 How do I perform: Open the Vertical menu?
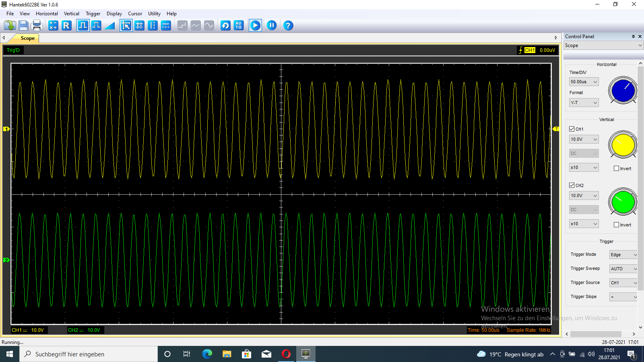72,14
